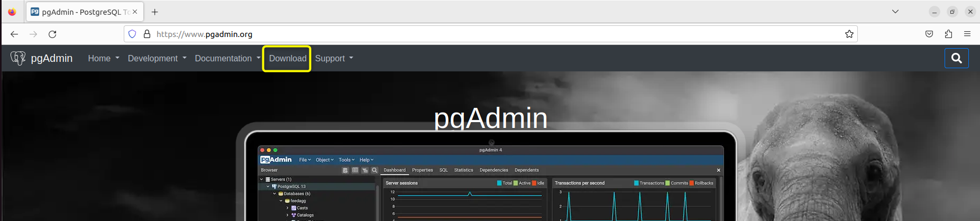Bookmark this page with the star icon

(849, 34)
